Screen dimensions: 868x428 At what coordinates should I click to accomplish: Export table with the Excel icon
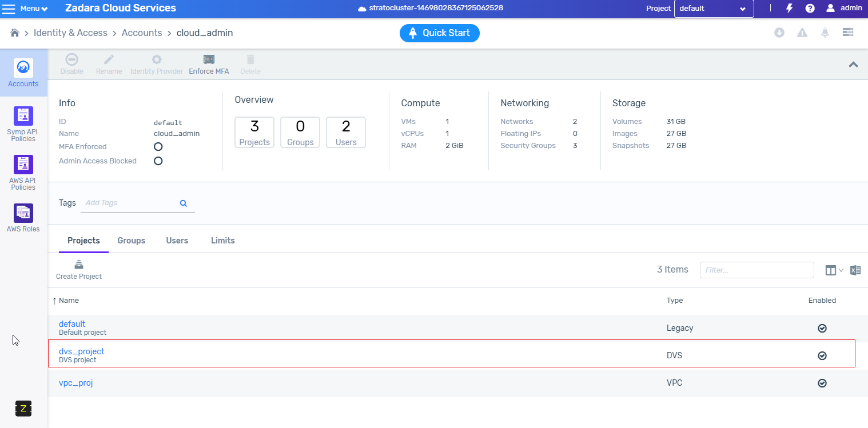pyautogui.click(x=855, y=270)
